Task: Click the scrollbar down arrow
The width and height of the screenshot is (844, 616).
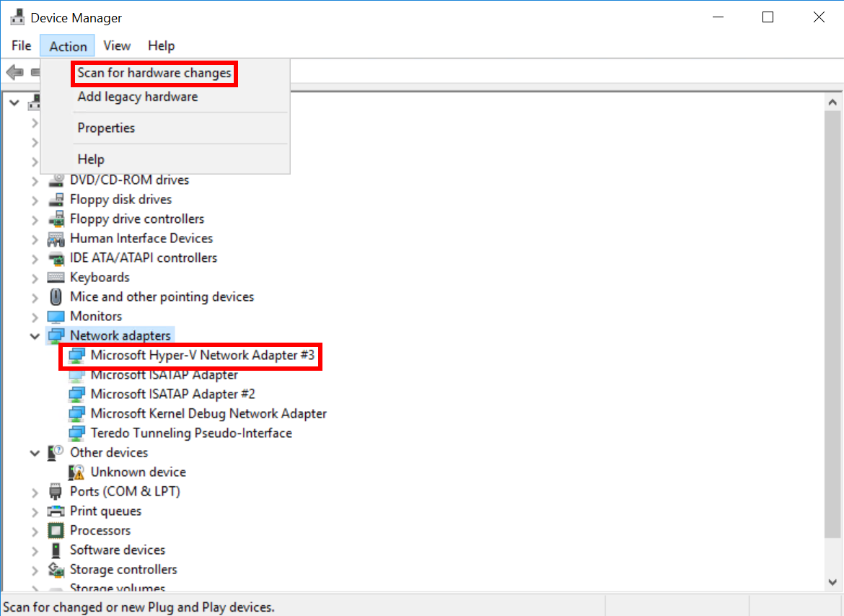Action: point(832,580)
